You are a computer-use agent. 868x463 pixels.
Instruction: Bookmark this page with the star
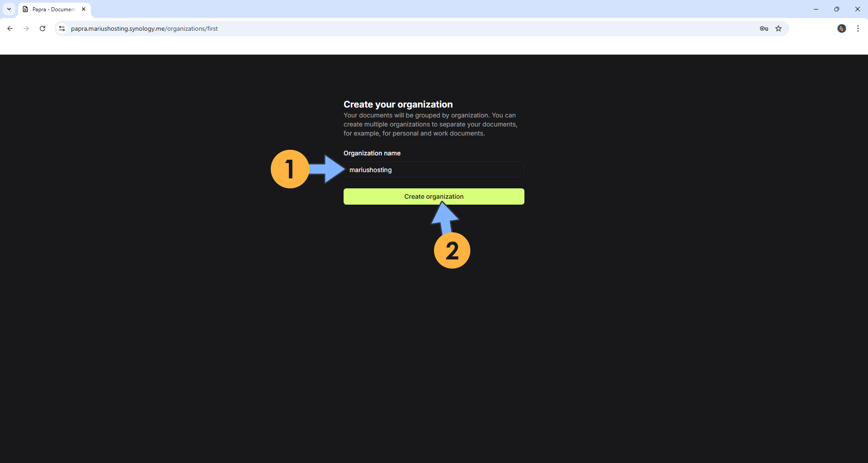[778, 28]
